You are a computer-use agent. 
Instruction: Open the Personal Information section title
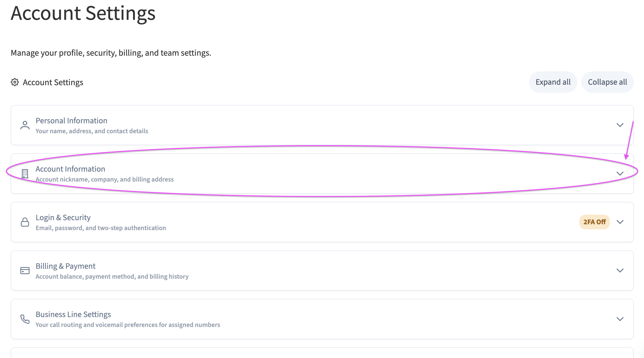pos(72,121)
